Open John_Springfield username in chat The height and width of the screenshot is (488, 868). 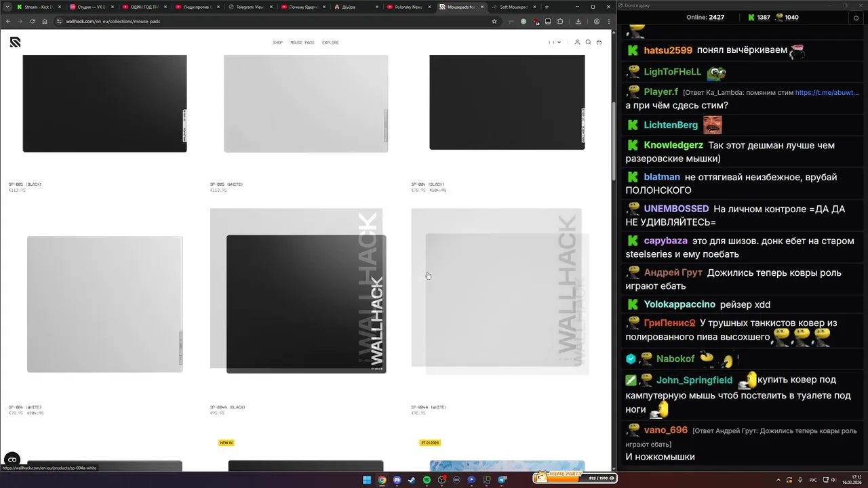[694, 380]
